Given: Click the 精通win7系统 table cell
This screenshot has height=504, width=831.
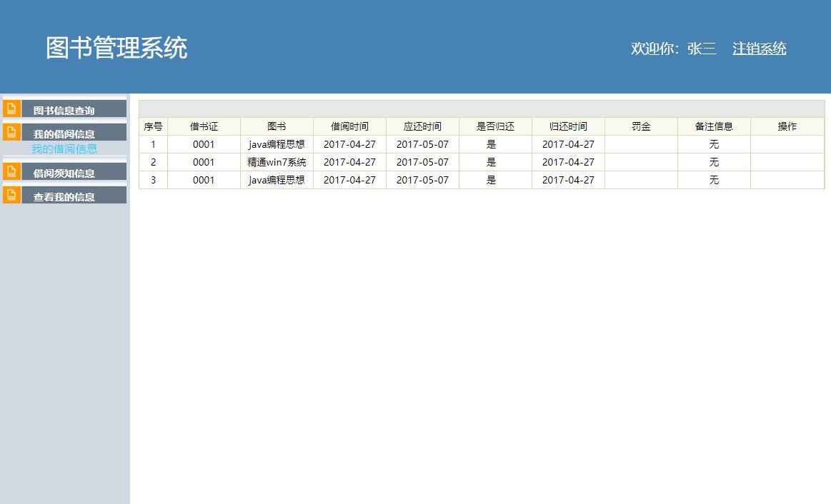Looking at the screenshot, I should 277,161.
